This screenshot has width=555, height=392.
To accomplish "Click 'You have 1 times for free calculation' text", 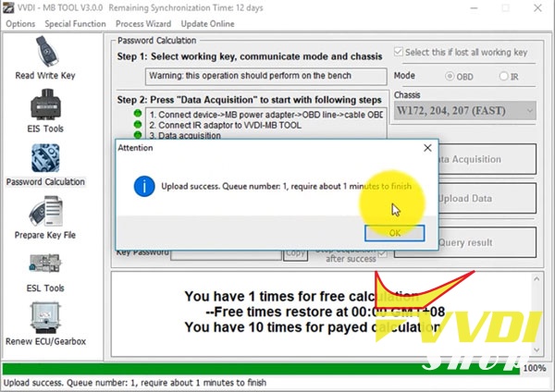I will tap(302, 296).
